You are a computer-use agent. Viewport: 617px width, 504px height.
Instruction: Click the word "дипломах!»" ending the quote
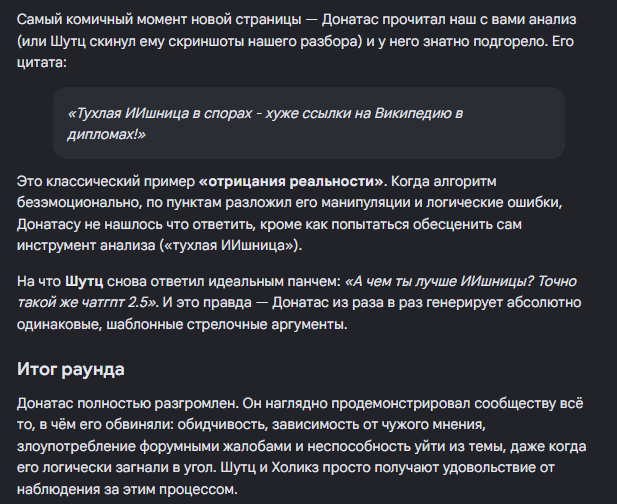pyautogui.click(x=107, y=135)
